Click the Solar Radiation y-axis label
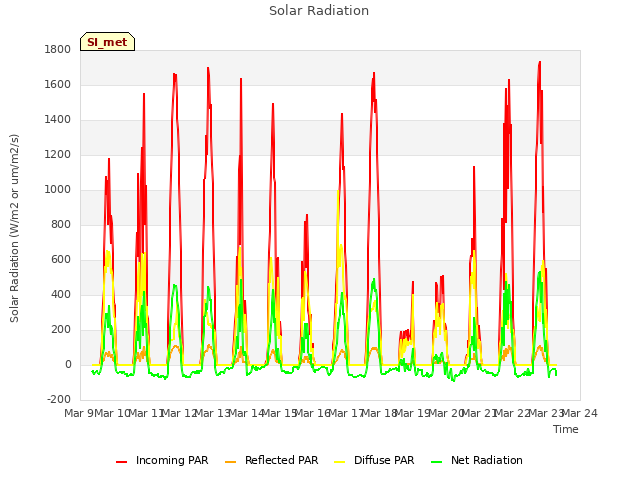640x480 pixels. [14, 228]
